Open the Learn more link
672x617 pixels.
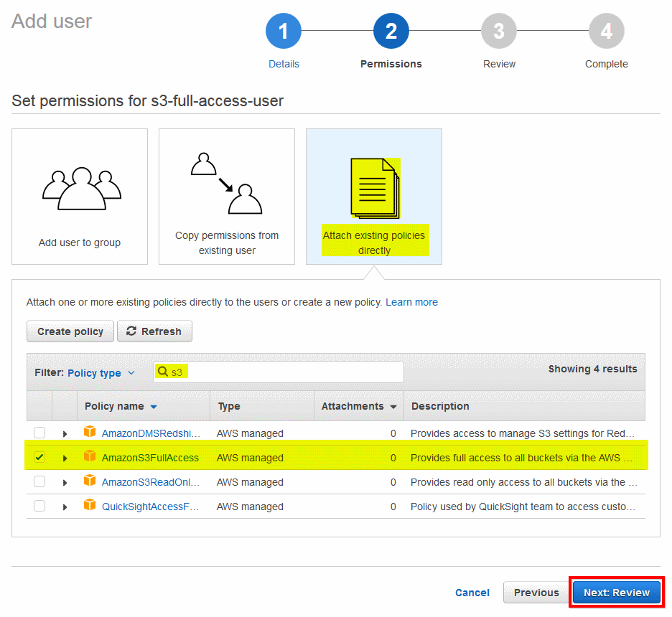pos(411,302)
